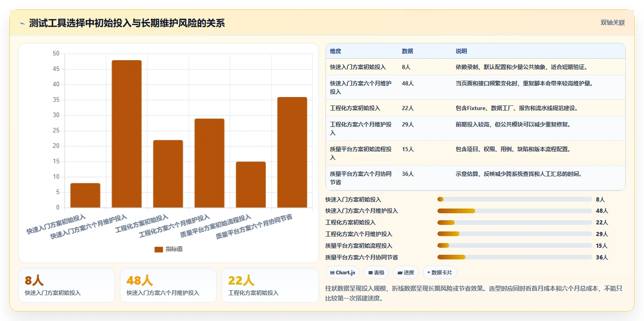The width and height of the screenshot is (644, 321).
Task: Click the 快速入门方案初始投入 bar in the chart
Action: [85, 195]
